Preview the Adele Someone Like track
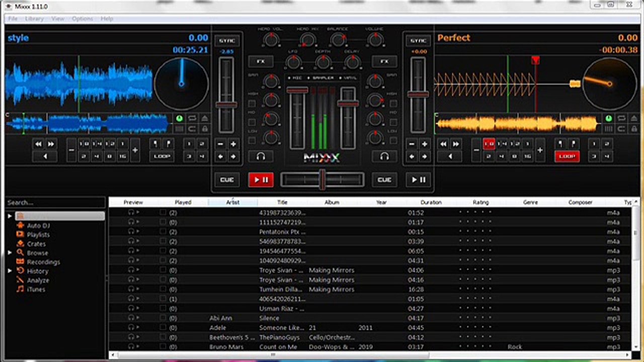This screenshot has height=362, width=644. point(133,327)
